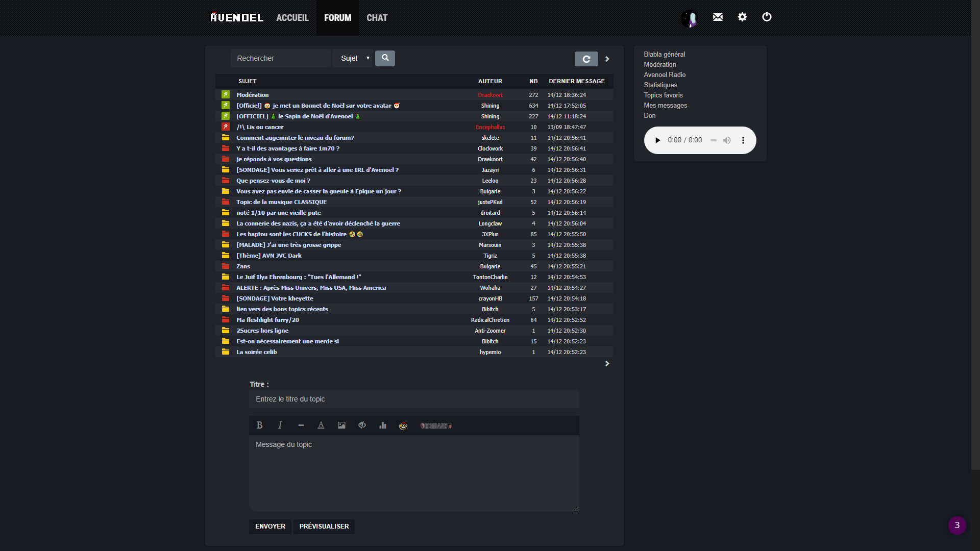Click the ENVOYER button
Image resolution: width=980 pixels, height=551 pixels.
point(270,527)
